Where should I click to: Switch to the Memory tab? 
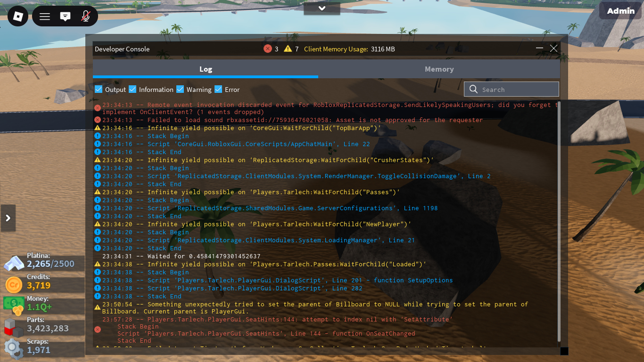click(x=439, y=69)
